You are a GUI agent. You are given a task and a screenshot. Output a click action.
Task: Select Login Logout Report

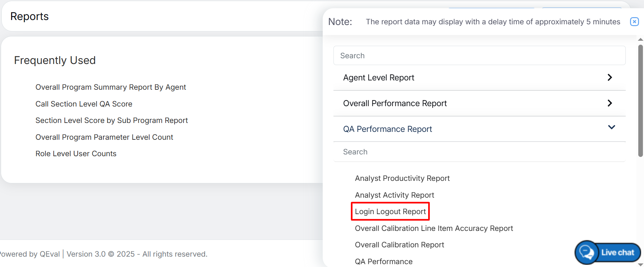click(x=390, y=212)
